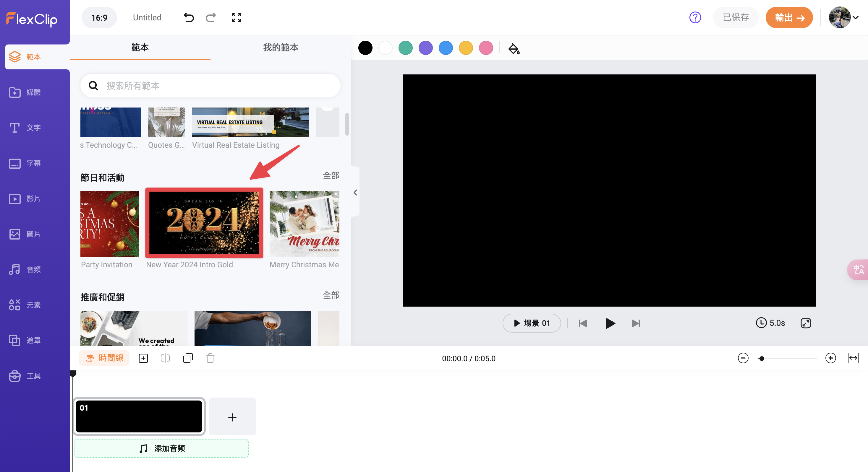The width and height of the screenshot is (868, 472).
Task: Click the delete trash icon in timeline toolbar
Action: click(x=210, y=358)
